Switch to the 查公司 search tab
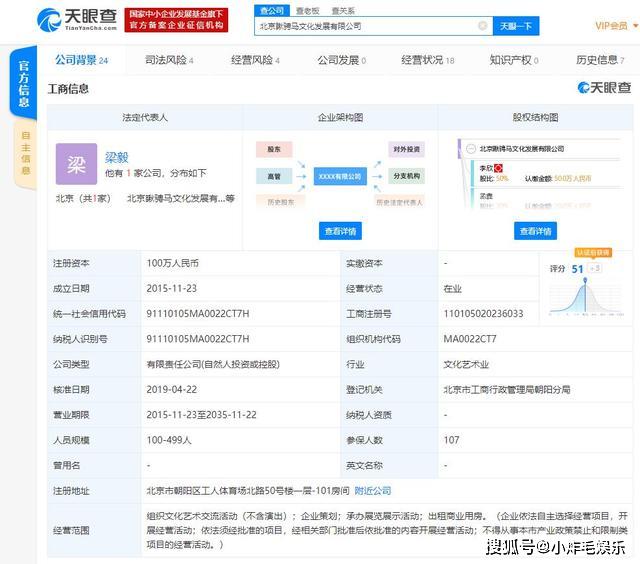The height and width of the screenshot is (564, 640). click(x=272, y=11)
